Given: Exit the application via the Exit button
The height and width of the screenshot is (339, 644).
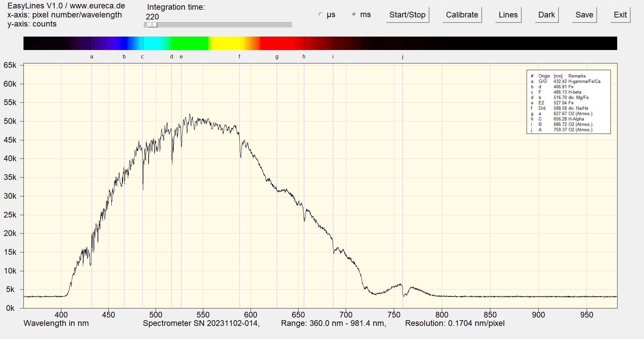Looking at the screenshot, I should pyautogui.click(x=620, y=15).
